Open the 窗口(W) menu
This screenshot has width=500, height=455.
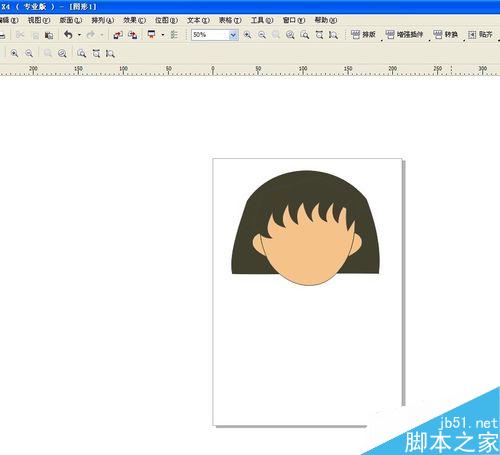pyautogui.click(x=294, y=20)
